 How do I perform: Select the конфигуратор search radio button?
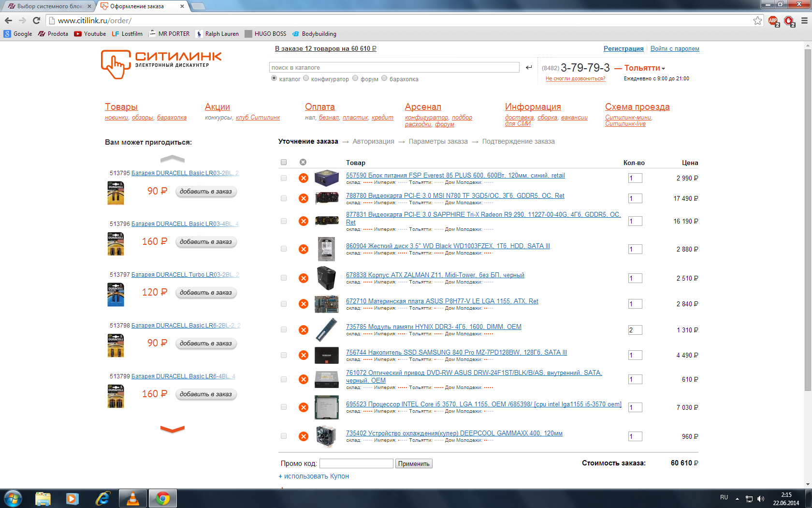point(306,78)
